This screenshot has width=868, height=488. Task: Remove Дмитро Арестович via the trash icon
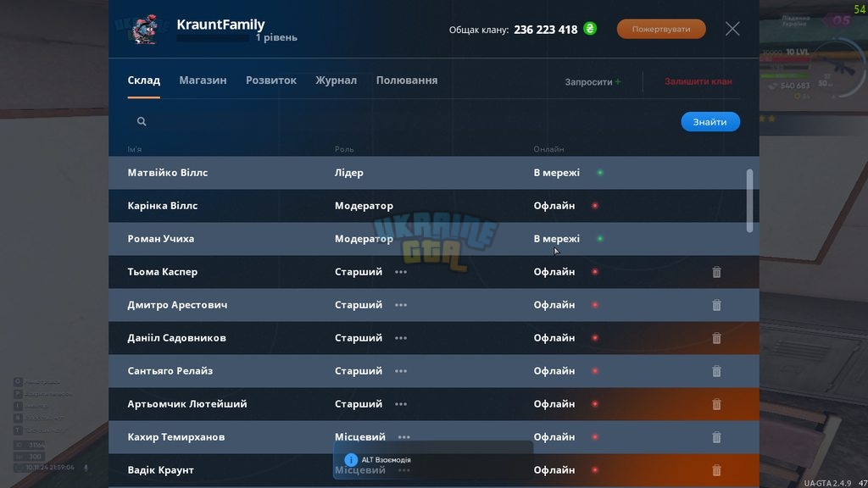tap(716, 305)
